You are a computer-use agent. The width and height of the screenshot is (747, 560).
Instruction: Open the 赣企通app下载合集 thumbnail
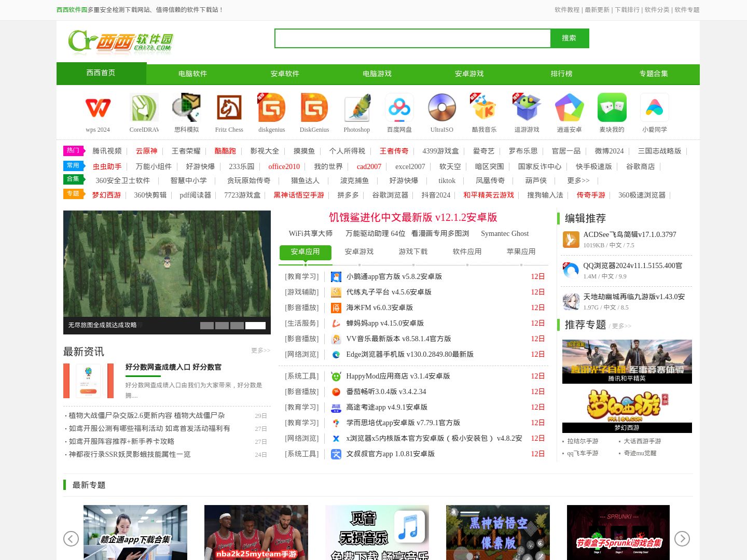[135, 533]
